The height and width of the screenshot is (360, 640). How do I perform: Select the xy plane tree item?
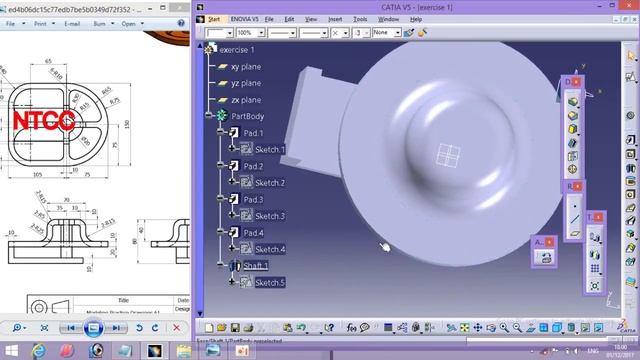tap(246, 67)
